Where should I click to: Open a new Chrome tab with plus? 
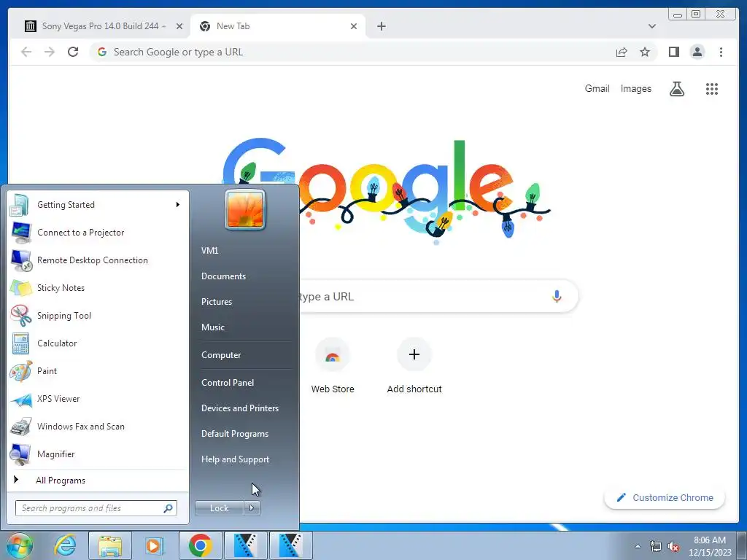point(381,26)
